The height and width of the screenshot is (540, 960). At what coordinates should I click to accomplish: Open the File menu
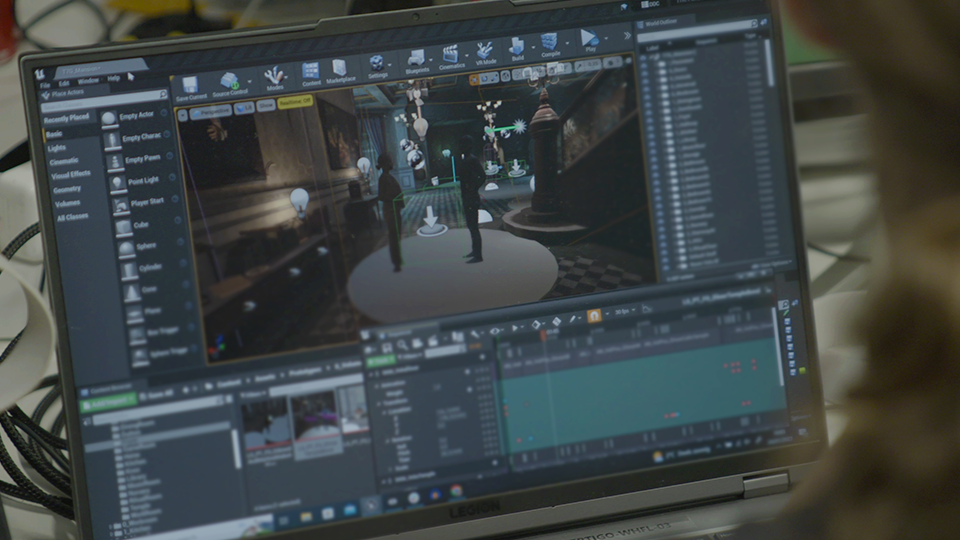point(45,85)
